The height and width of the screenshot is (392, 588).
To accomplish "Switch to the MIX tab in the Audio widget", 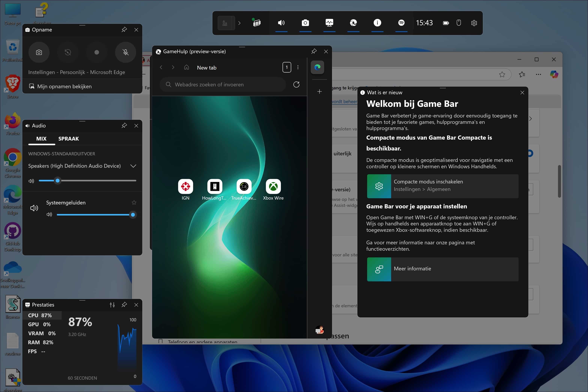I will 41,139.
